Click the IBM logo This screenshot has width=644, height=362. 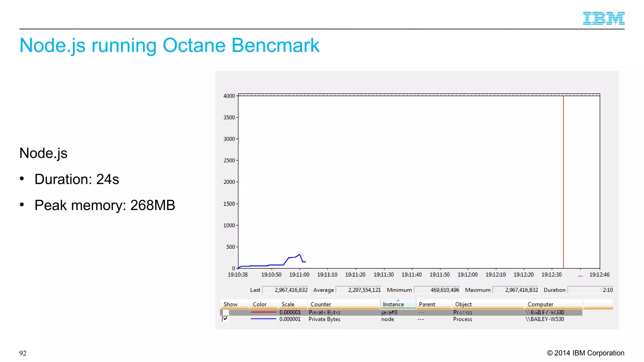(x=603, y=18)
